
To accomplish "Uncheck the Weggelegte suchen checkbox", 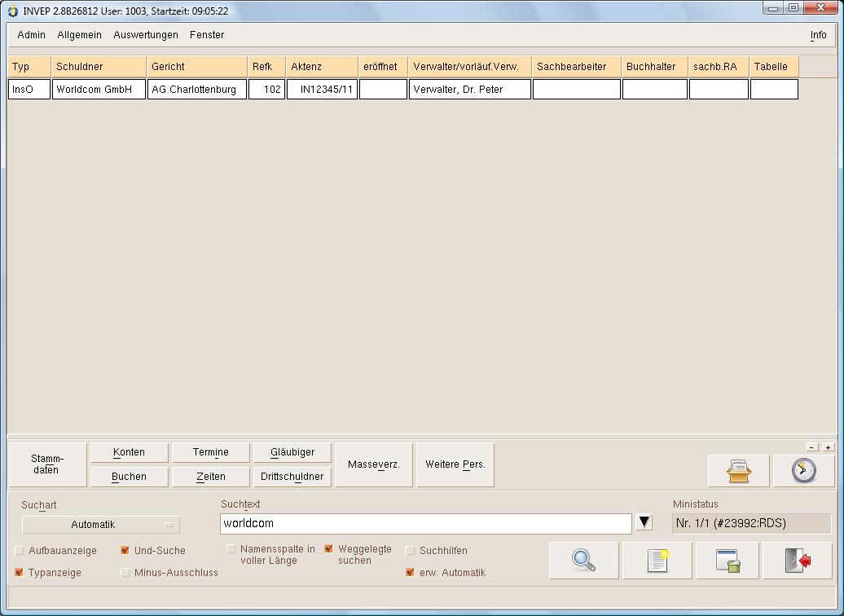I will (329, 549).
